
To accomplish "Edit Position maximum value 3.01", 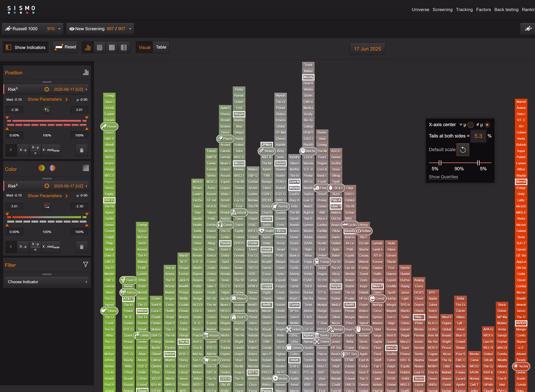I will pos(79,110).
